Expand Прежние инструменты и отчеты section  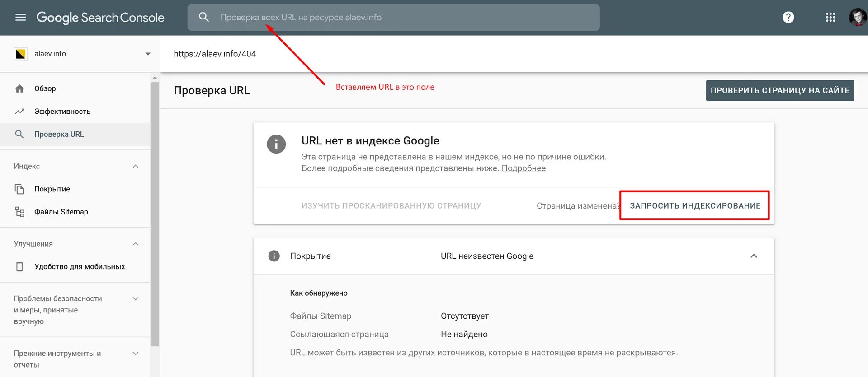pos(135,354)
